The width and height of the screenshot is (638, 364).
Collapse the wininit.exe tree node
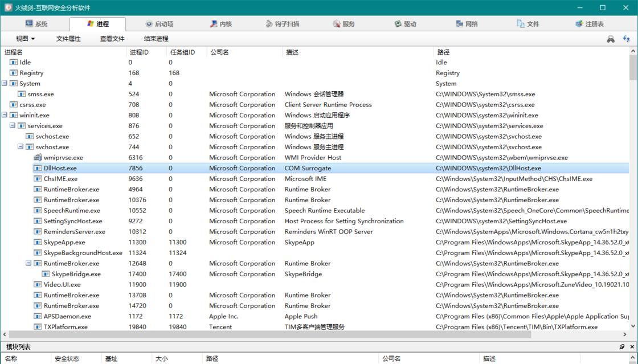click(5, 114)
